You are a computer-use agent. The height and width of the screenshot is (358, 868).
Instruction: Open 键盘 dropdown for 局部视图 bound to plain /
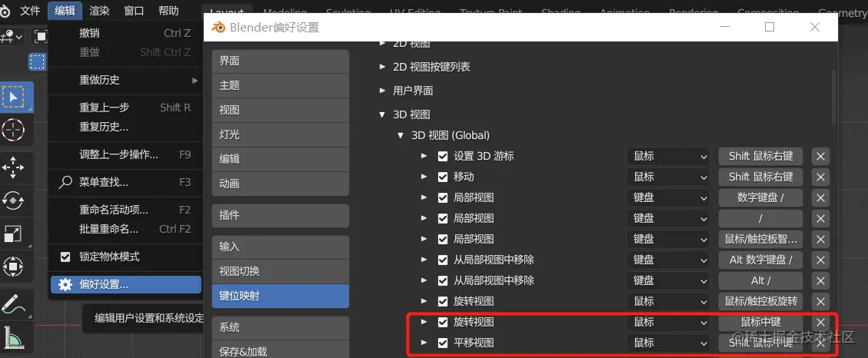(x=668, y=218)
